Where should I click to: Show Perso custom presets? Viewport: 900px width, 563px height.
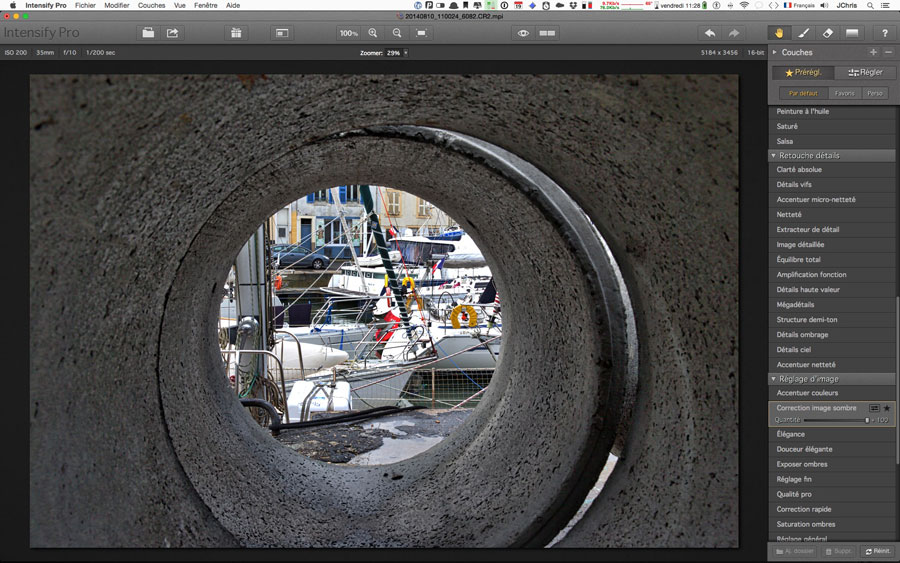pyautogui.click(x=875, y=93)
